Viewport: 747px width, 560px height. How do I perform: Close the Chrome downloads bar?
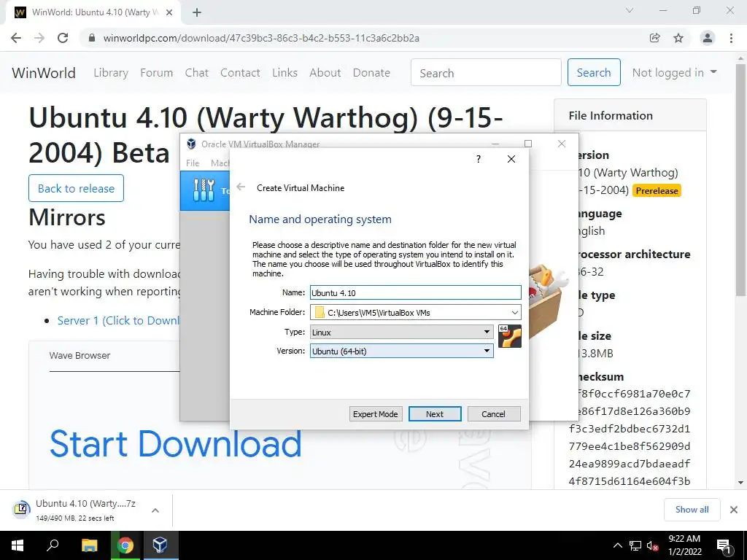coord(734,510)
